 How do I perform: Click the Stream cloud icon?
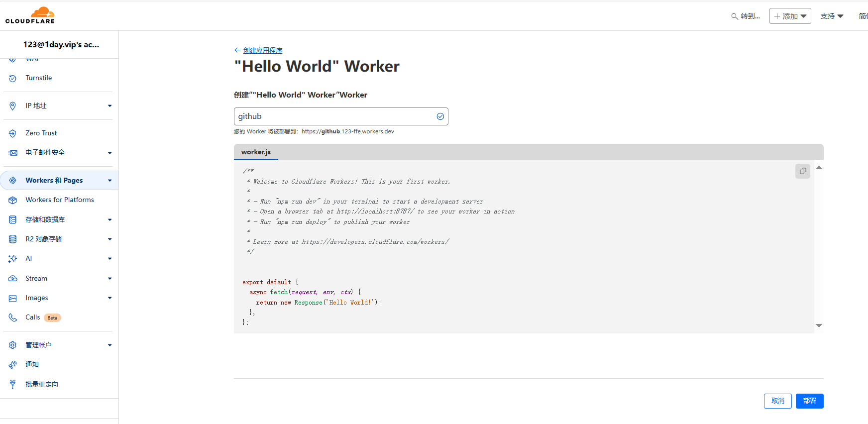13,279
